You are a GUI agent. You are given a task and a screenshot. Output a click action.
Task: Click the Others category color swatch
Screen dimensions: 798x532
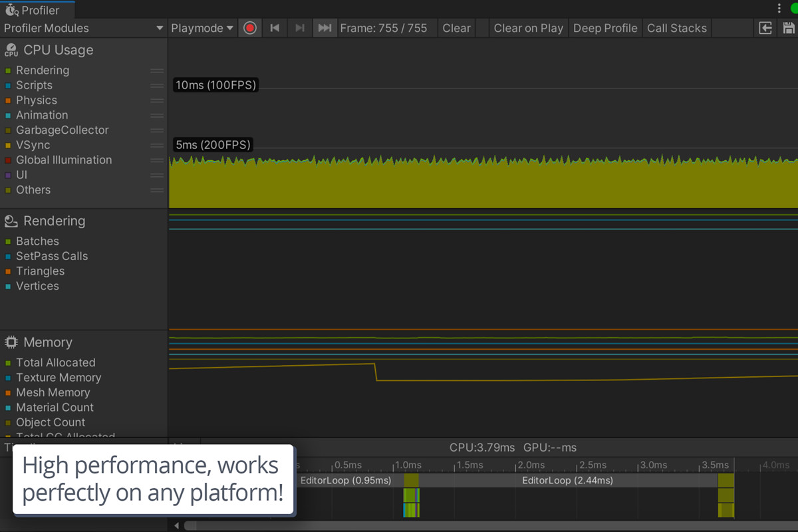[x=8, y=190]
